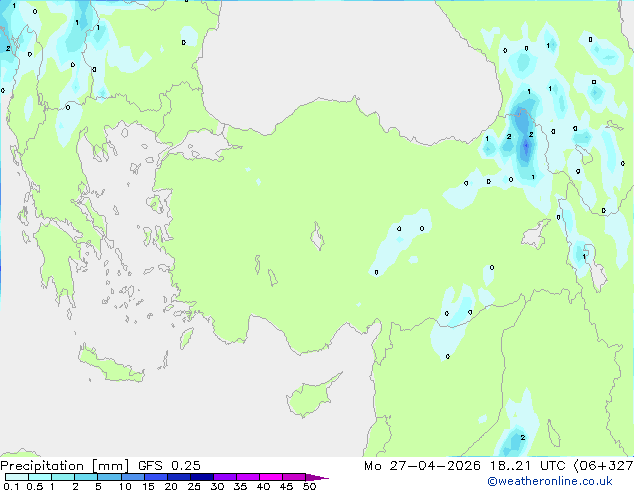The height and width of the screenshot is (490, 634).
Task: Pick the 1–2 mm legend swatch
Action: (x=63, y=477)
